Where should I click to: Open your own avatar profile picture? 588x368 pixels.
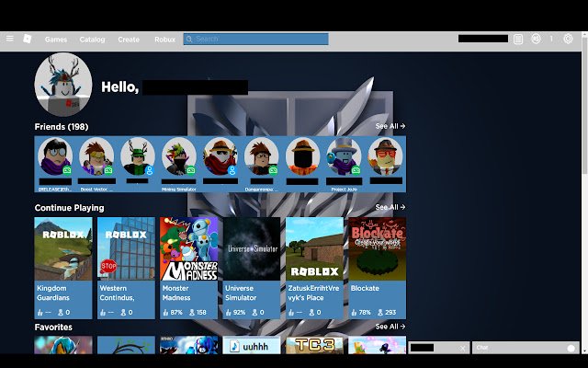(63, 84)
